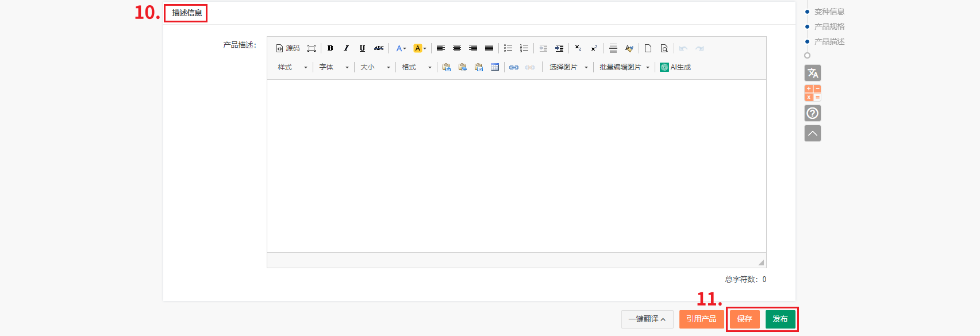Align text right
Image resolution: width=980 pixels, height=336 pixels.
473,48
